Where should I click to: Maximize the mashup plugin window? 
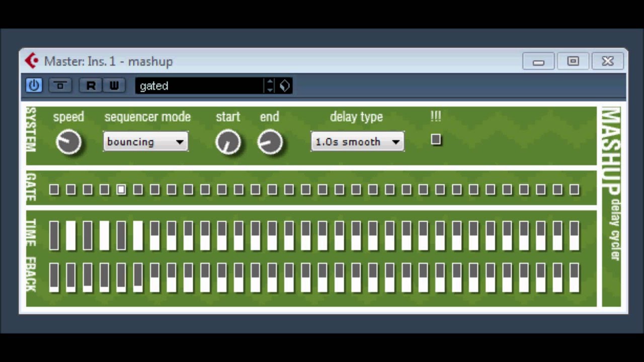click(x=573, y=61)
